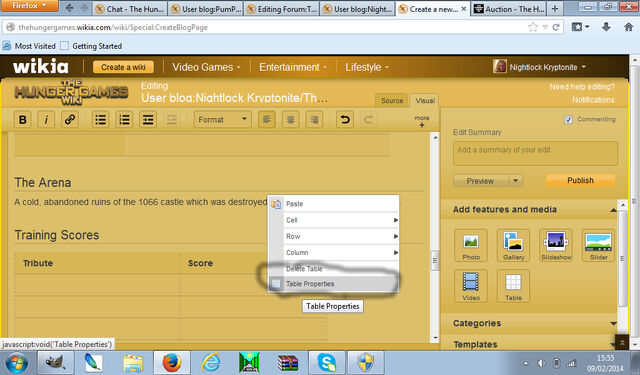Choose Table Properties in context menu
This screenshot has height=375, width=640.
(x=333, y=284)
